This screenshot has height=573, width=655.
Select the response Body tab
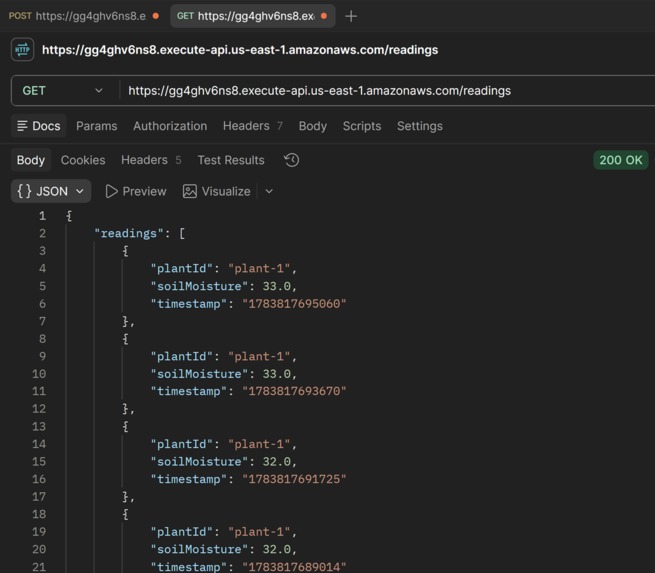coord(31,160)
